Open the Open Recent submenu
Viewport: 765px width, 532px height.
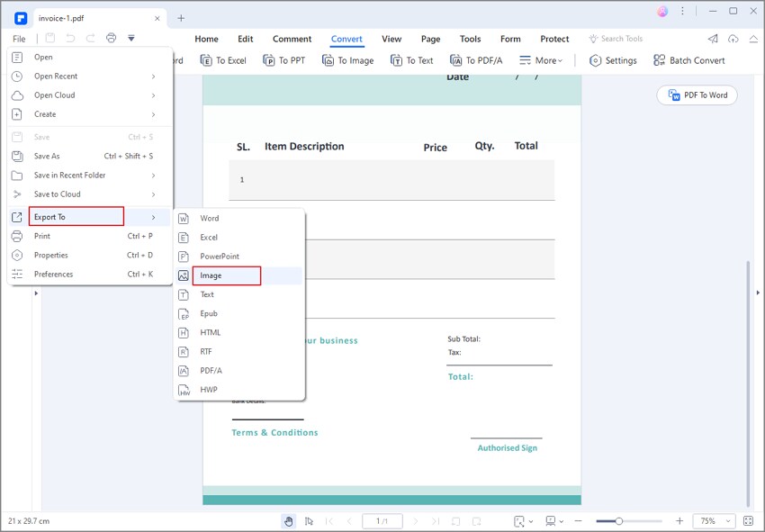point(54,76)
